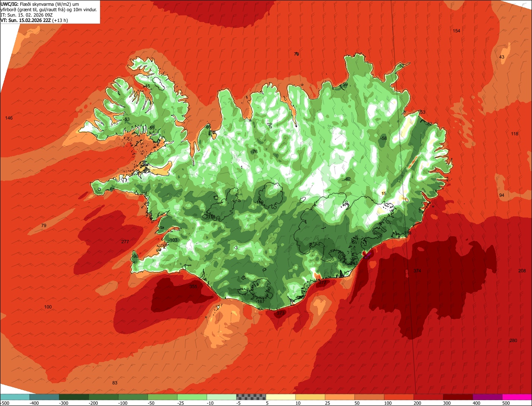Click the legend tick label -200
This screenshot has height=406, width=532.
tap(93, 403)
